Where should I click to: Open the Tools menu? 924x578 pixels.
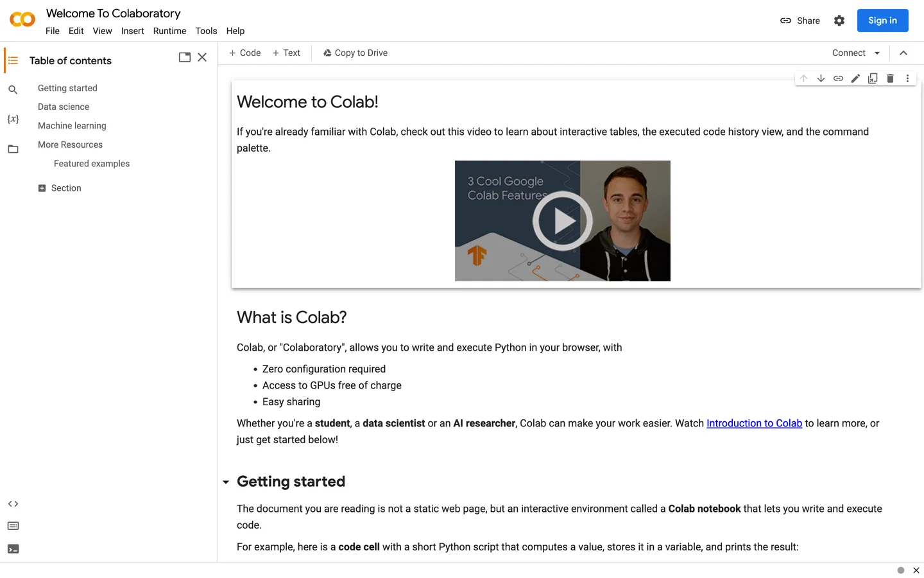click(x=206, y=31)
